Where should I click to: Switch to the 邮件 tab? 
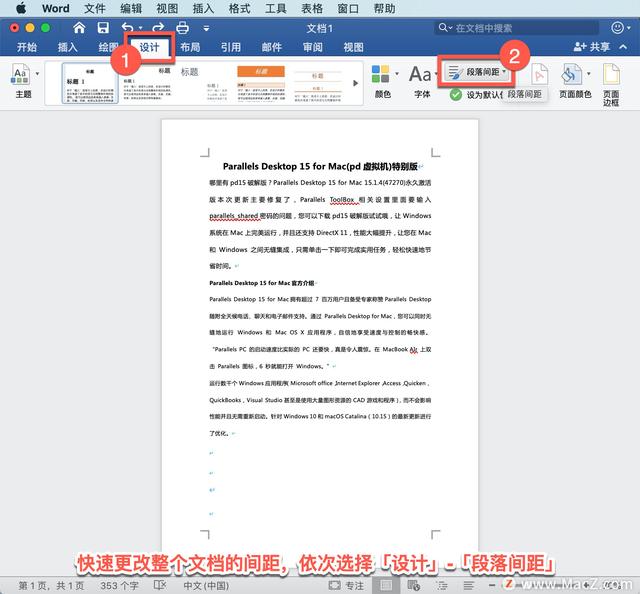pos(272,47)
